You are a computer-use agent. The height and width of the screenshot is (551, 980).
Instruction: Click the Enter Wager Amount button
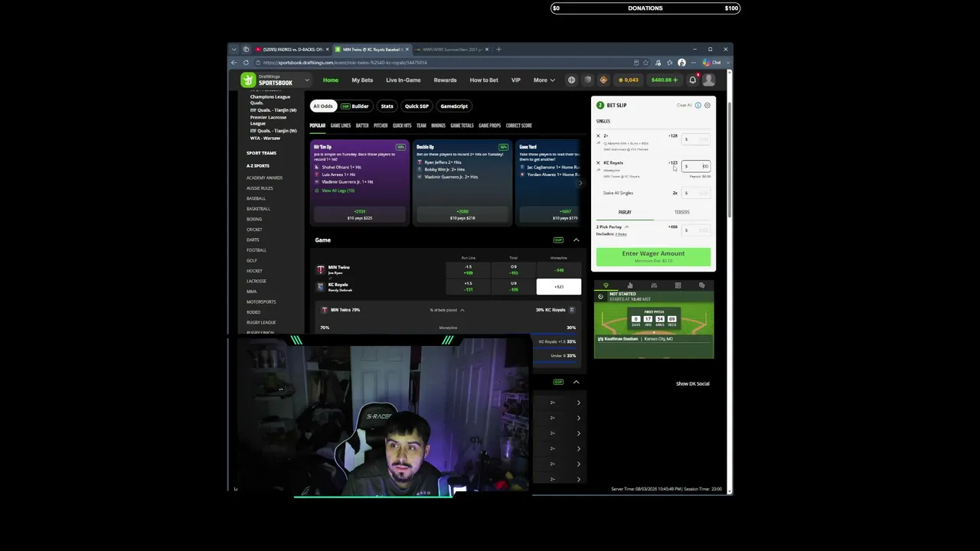tap(653, 256)
